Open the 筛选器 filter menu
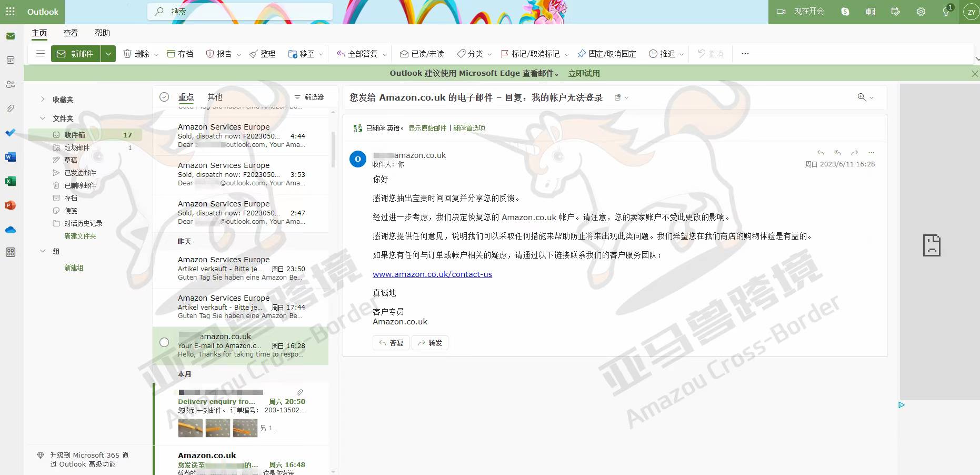 point(309,97)
